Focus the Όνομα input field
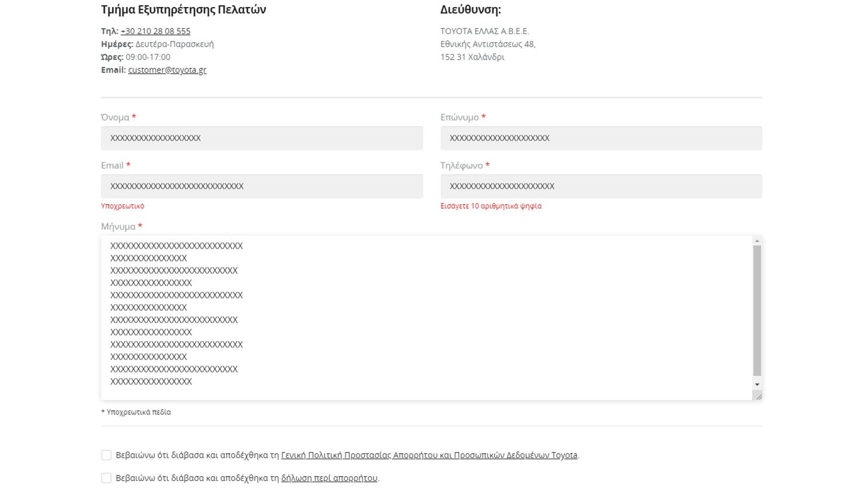The image size is (868, 488). point(261,138)
